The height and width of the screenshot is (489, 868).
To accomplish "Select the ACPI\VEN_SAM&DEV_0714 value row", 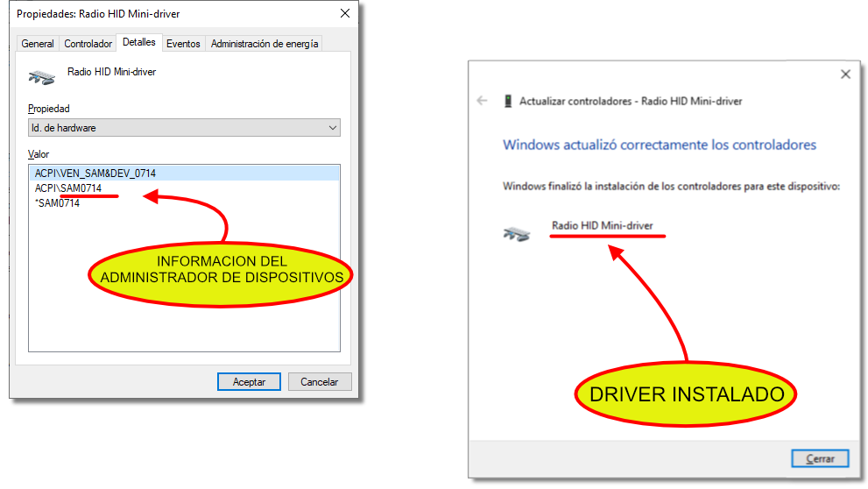I will 184,174.
